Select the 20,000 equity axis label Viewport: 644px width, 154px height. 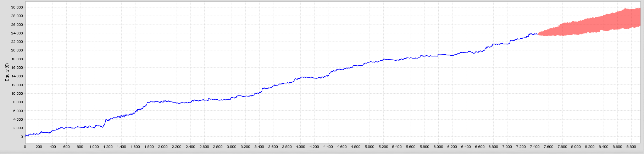pos(17,50)
